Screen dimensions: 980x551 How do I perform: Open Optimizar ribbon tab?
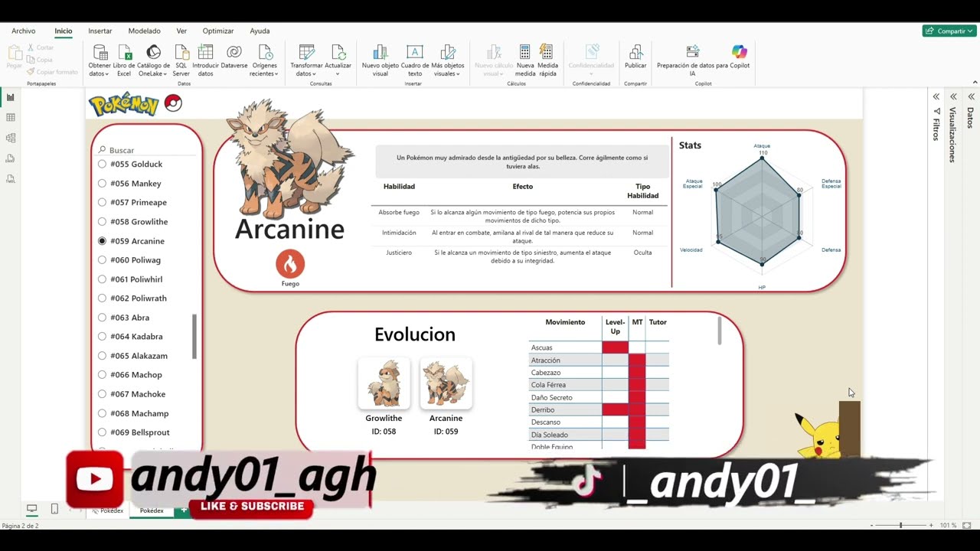click(x=218, y=31)
